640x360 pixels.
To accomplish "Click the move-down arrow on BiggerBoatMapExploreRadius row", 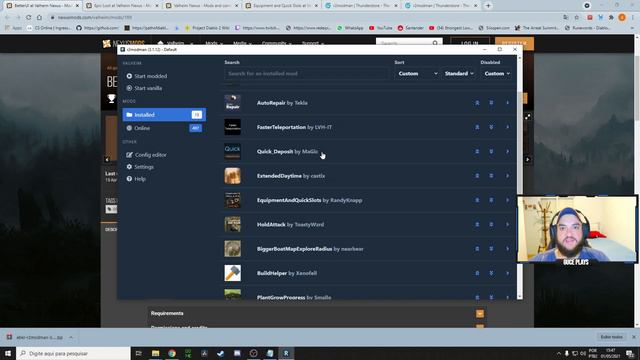I will 491,249.
